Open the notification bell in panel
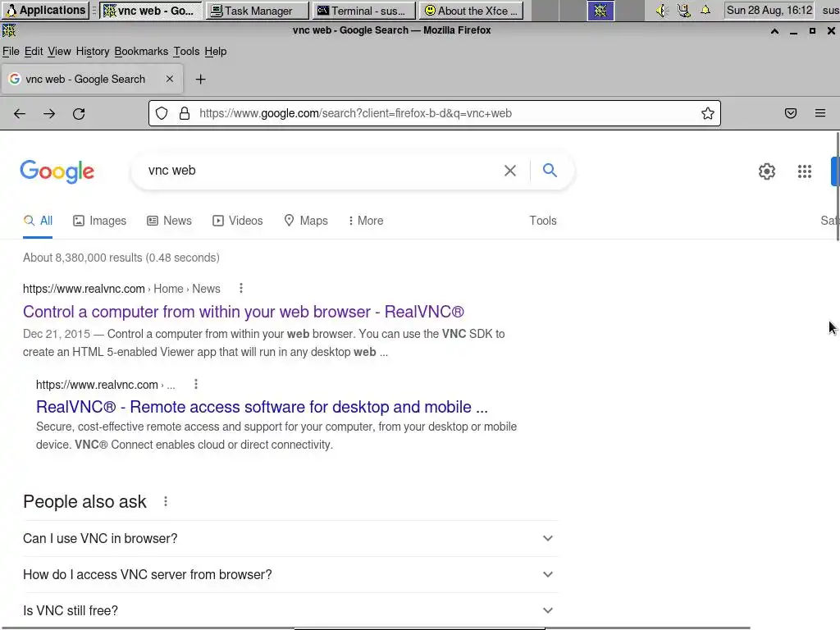This screenshot has width=840, height=630. point(705,10)
